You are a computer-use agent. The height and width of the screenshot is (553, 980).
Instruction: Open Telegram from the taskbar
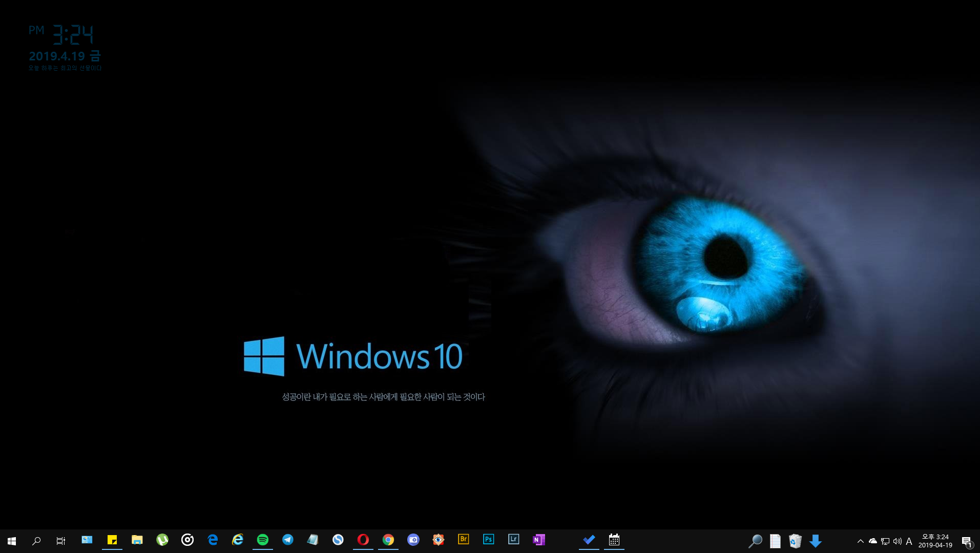click(288, 540)
